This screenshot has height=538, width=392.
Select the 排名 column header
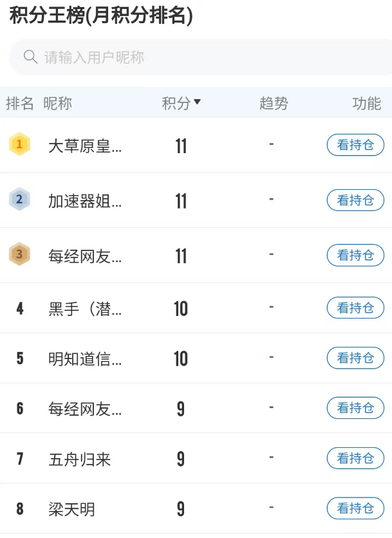click(19, 103)
